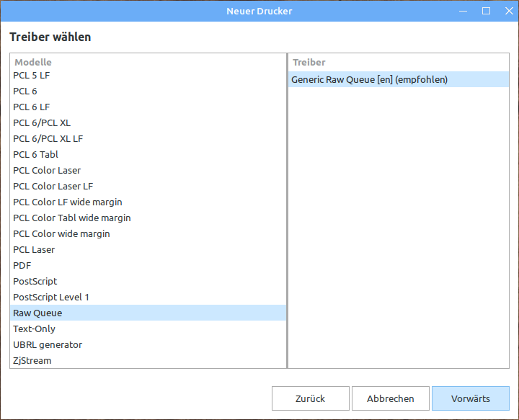Select PCL Color Laser model
Viewport: 519px width, 420px height.
point(47,170)
